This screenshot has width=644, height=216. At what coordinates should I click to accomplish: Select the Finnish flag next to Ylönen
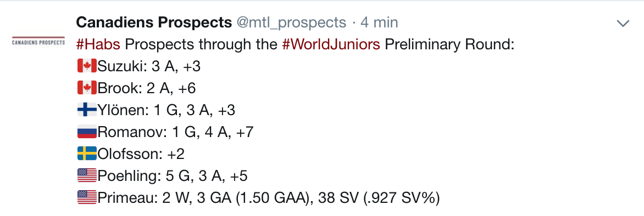point(87,110)
